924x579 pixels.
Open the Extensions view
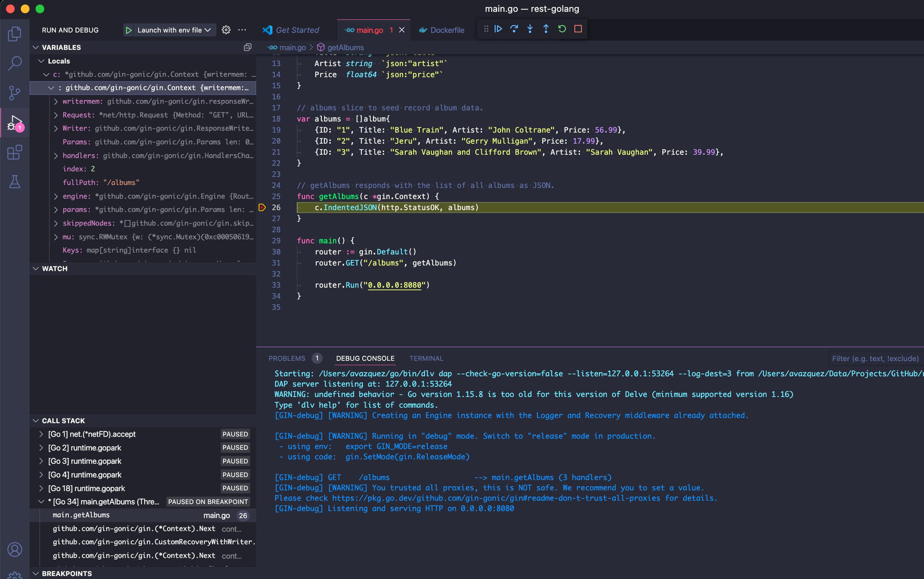point(14,153)
